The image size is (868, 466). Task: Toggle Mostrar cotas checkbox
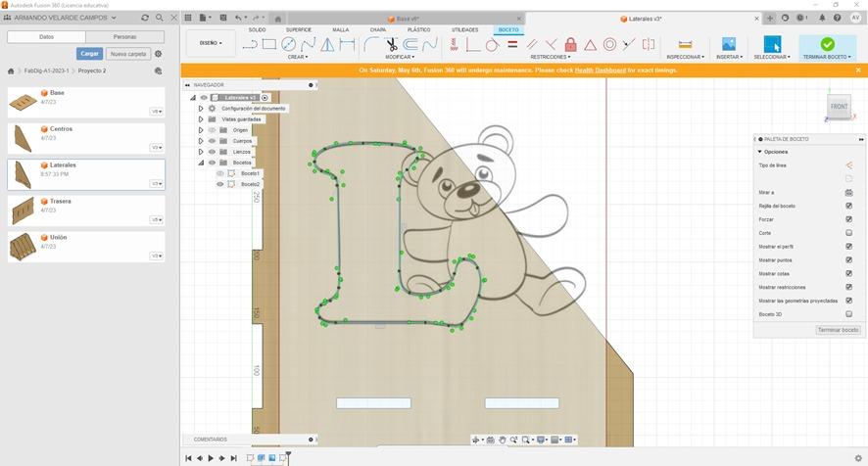coord(848,273)
